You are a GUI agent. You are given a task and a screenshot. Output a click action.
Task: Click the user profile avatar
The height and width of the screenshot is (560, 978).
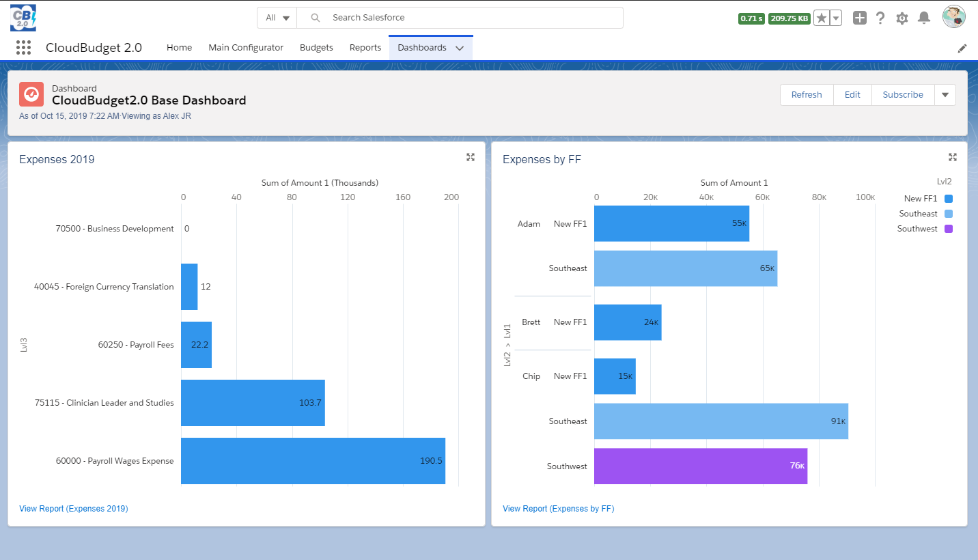953,17
